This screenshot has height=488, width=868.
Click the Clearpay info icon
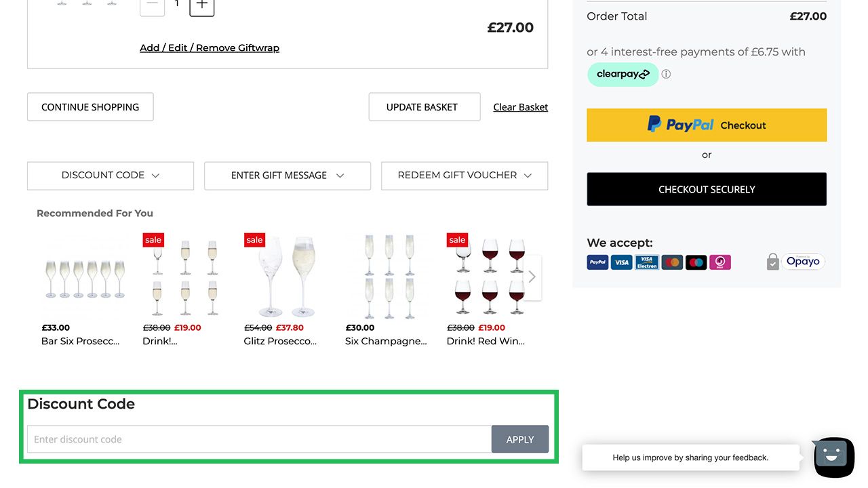click(x=666, y=75)
